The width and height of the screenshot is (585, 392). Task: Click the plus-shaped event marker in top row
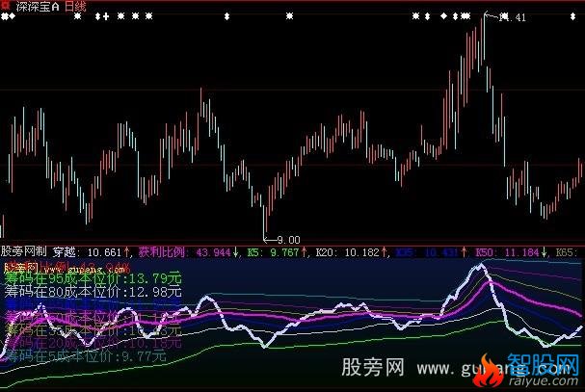point(106,16)
